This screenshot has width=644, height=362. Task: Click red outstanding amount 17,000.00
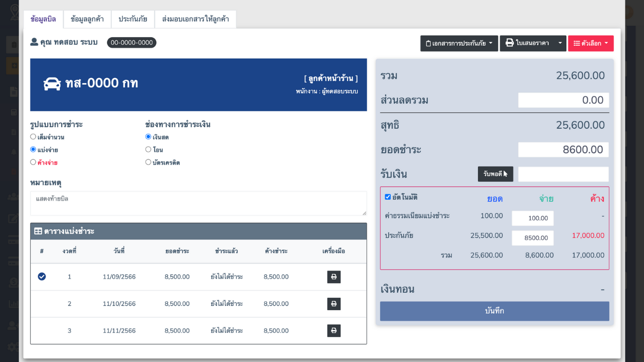click(x=588, y=235)
